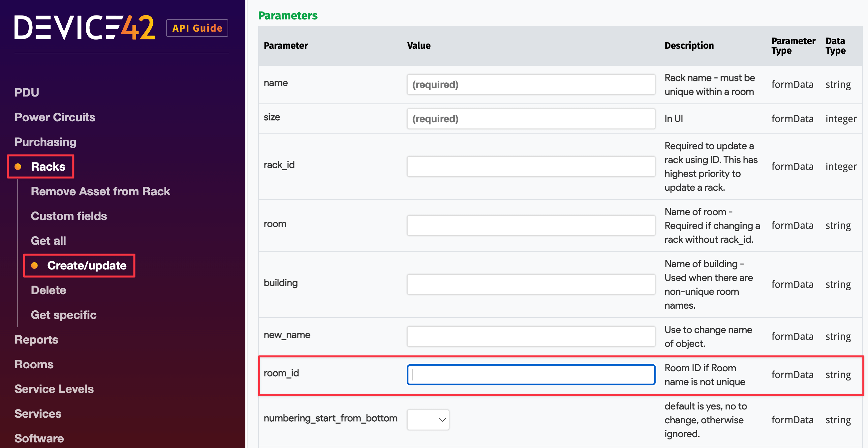Click the size value field
The image size is (868, 448).
pyautogui.click(x=531, y=119)
